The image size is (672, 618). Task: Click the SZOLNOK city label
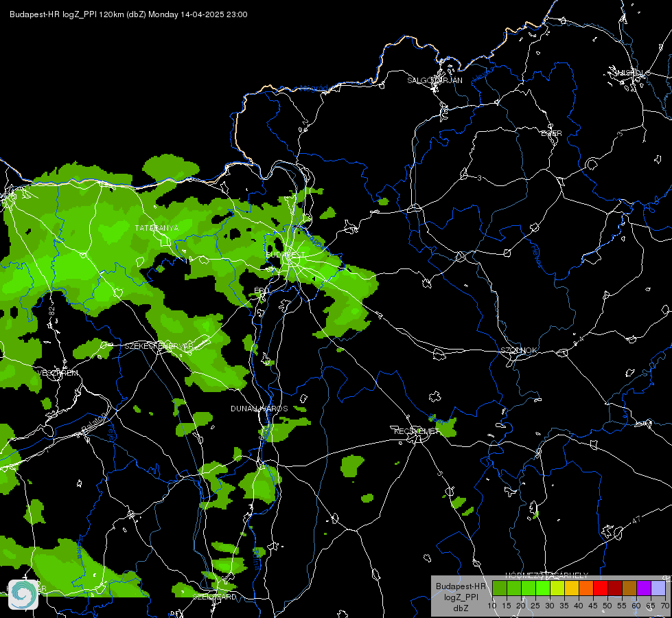518,350
